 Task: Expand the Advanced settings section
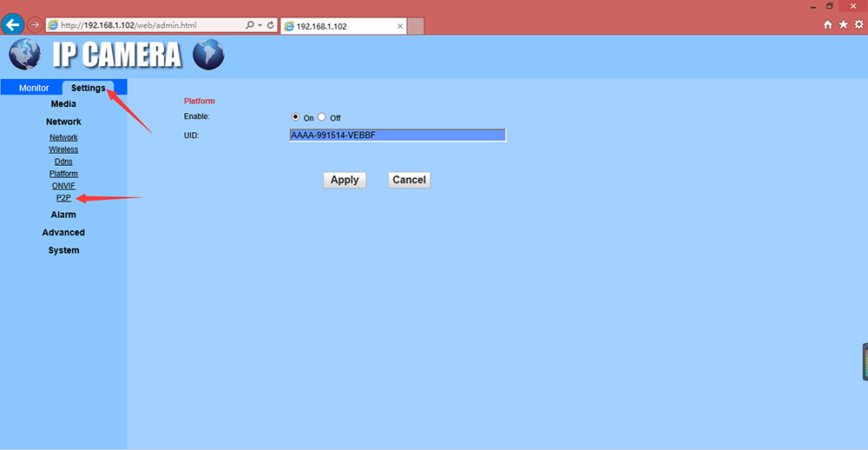tap(63, 233)
